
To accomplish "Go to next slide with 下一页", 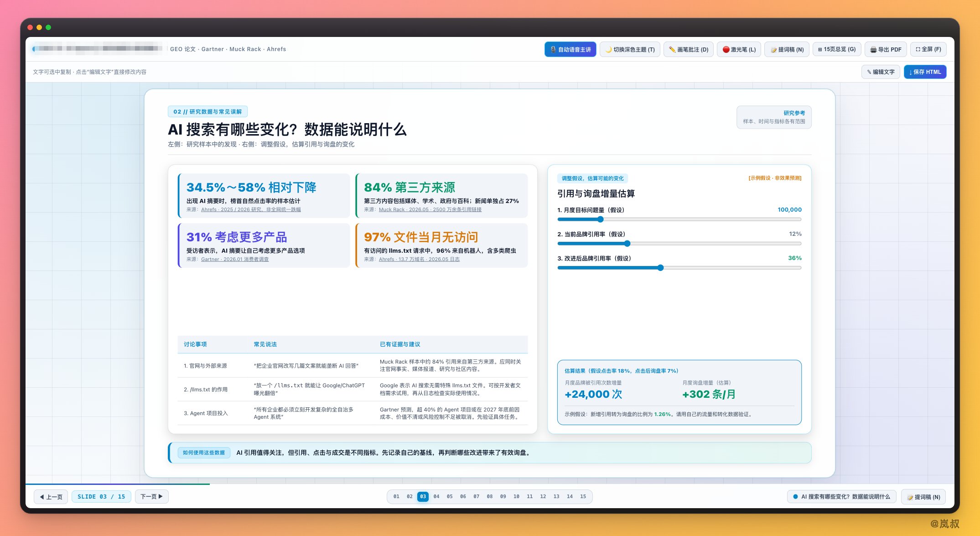I will pos(151,496).
